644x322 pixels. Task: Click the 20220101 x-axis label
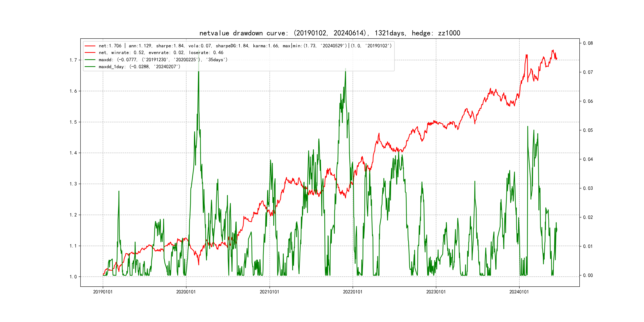(352, 292)
